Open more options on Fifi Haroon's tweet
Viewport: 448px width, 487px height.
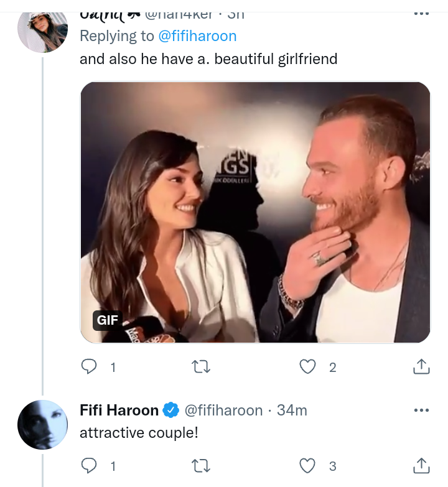[x=421, y=410]
